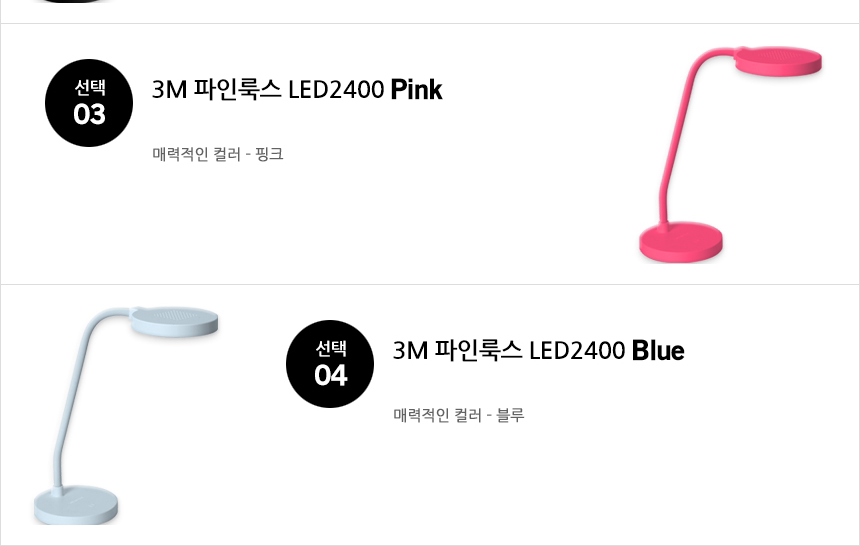Click the 선택 label above 03
Image resolution: width=860 pixels, height=546 pixels.
89,87
